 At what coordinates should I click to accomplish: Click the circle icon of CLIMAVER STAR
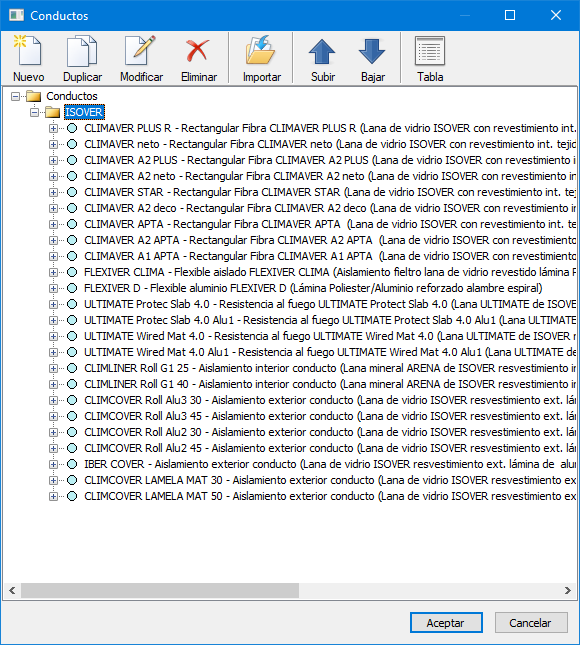(72, 192)
